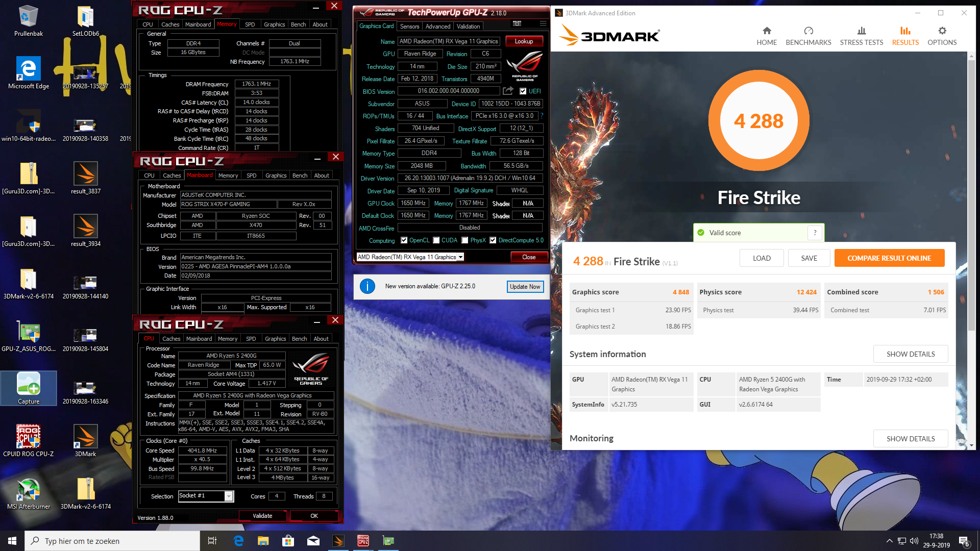This screenshot has height=551, width=980.
Task: Open the win10-64bit-radeon installer icon
Action: click(x=29, y=125)
